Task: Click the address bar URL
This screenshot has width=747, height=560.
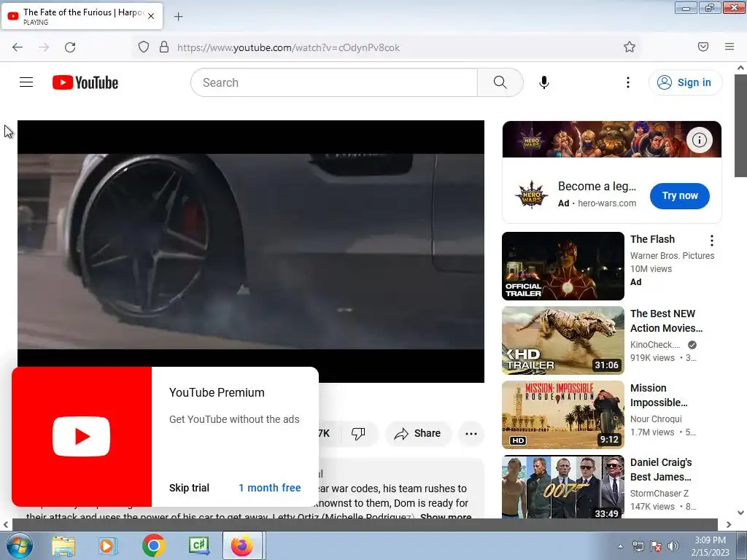Action: click(x=288, y=47)
